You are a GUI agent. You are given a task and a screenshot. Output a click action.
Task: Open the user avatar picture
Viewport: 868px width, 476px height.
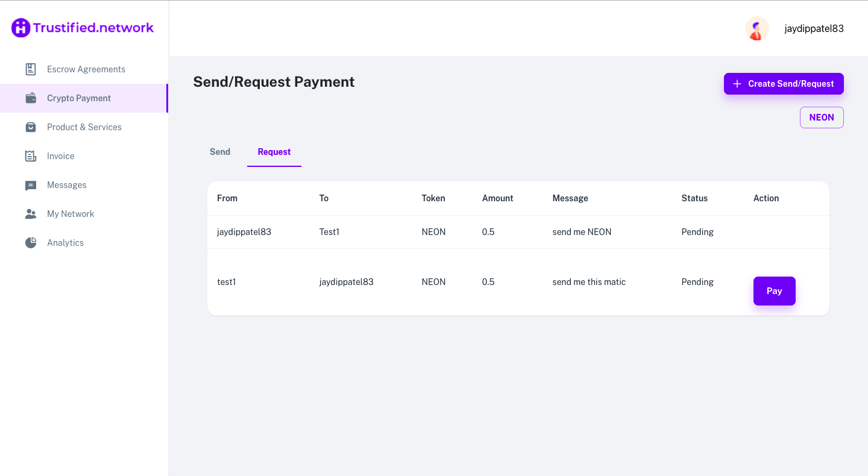tap(756, 28)
